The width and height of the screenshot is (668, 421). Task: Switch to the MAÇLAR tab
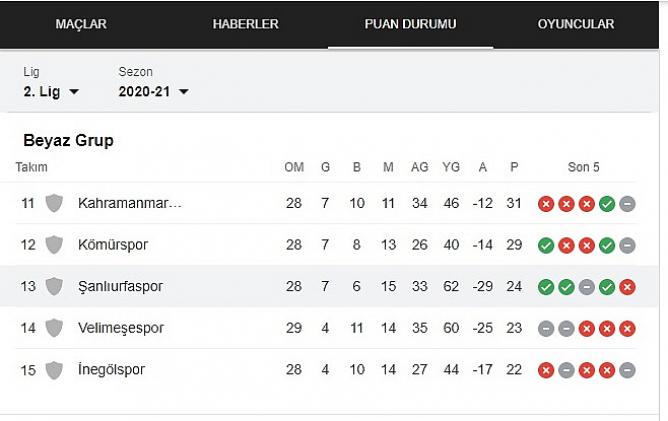[x=81, y=24]
